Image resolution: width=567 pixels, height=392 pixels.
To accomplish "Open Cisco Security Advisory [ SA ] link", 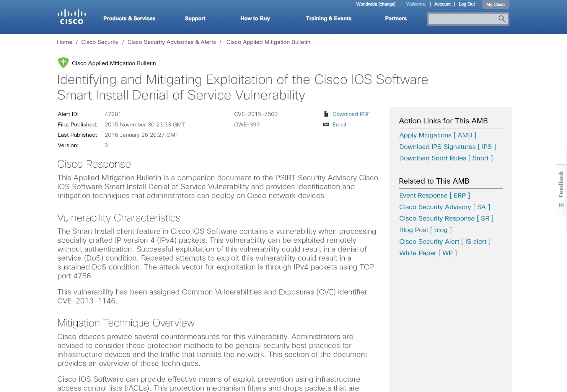I will click(x=445, y=207).
